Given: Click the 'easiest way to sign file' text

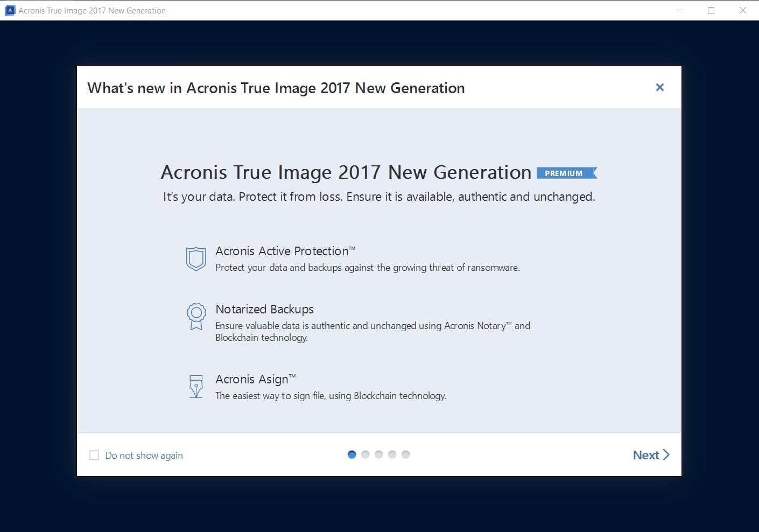Looking at the screenshot, I should pyautogui.click(x=331, y=396).
